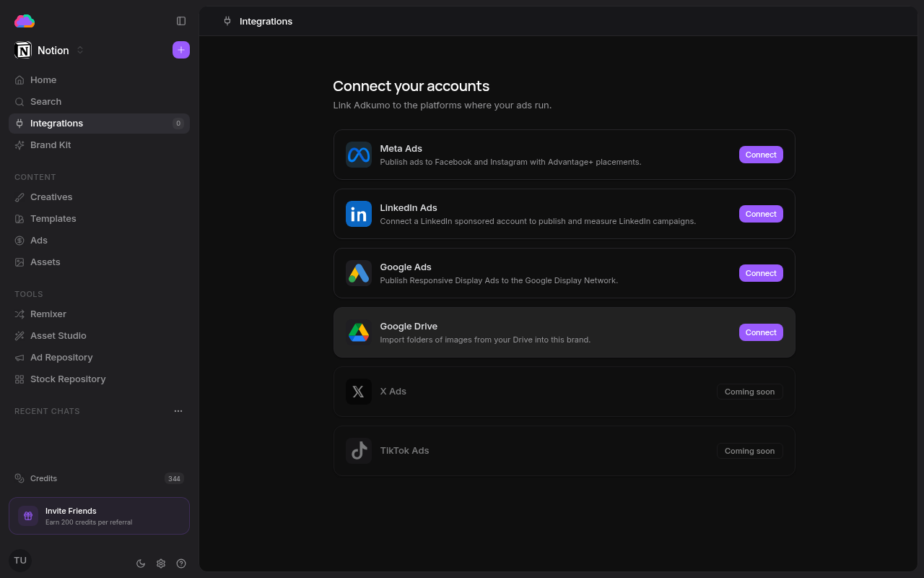Click the Templates shapes icon
The width and height of the screenshot is (924, 578).
tap(19, 219)
